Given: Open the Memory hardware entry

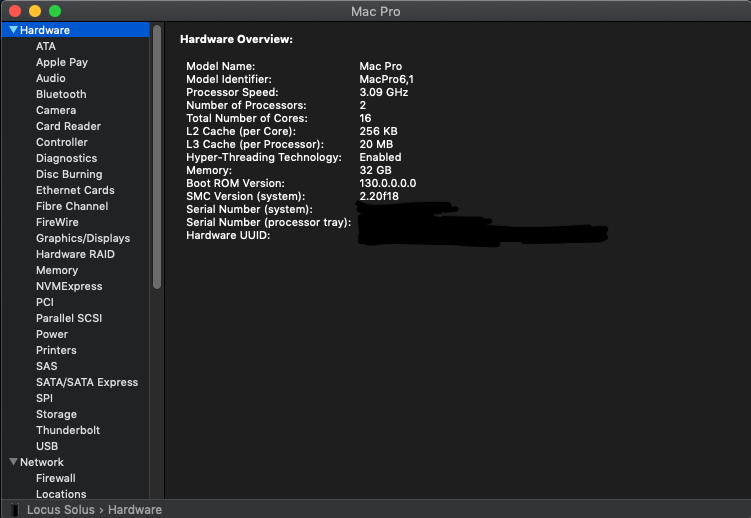Looking at the screenshot, I should 57,270.
